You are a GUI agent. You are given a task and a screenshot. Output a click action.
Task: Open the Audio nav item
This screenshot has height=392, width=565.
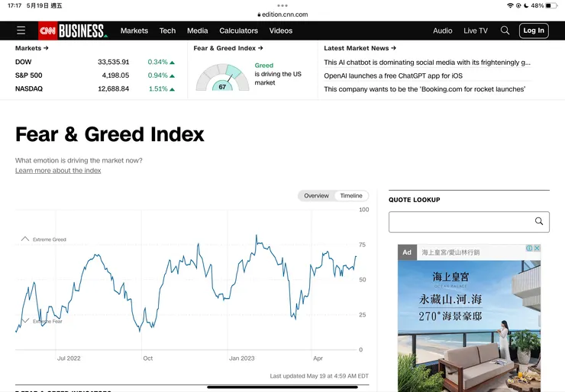point(443,31)
